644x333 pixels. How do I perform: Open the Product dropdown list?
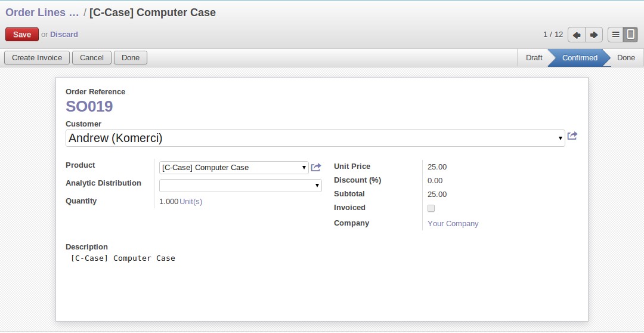pyautogui.click(x=304, y=168)
